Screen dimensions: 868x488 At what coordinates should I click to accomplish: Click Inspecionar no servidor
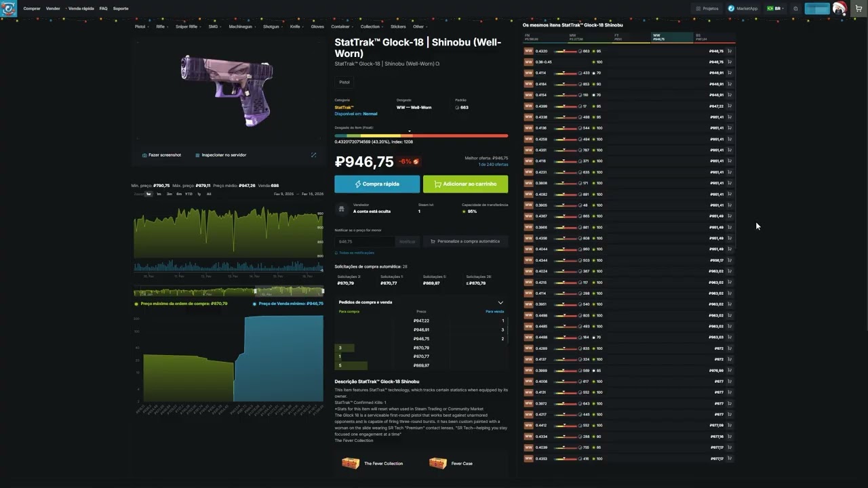(220, 155)
